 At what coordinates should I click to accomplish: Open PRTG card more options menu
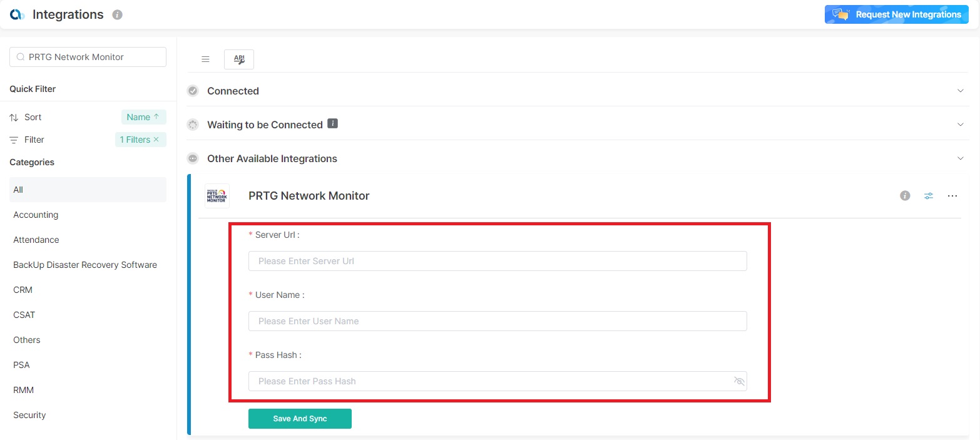coord(952,196)
